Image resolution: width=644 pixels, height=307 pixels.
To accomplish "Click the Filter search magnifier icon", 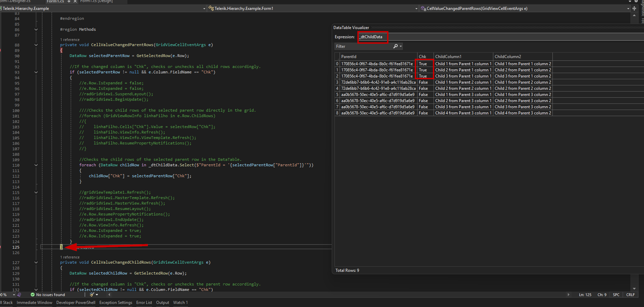I will pyautogui.click(x=396, y=46).
